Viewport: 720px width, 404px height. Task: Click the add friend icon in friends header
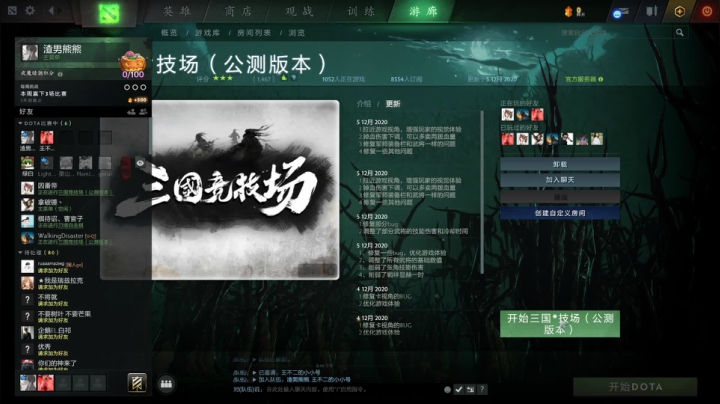coord(131,112)
